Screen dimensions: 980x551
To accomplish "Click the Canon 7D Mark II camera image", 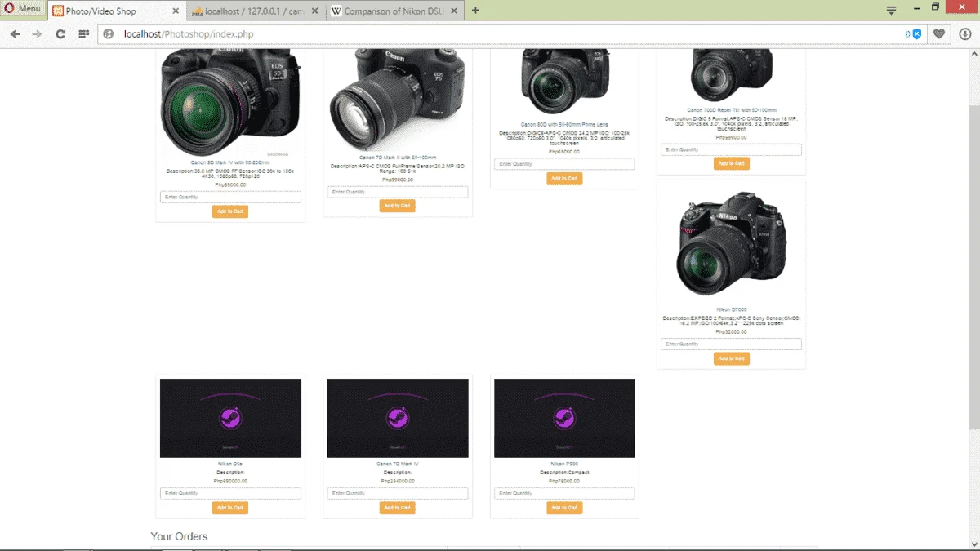I will pos(397,100).
